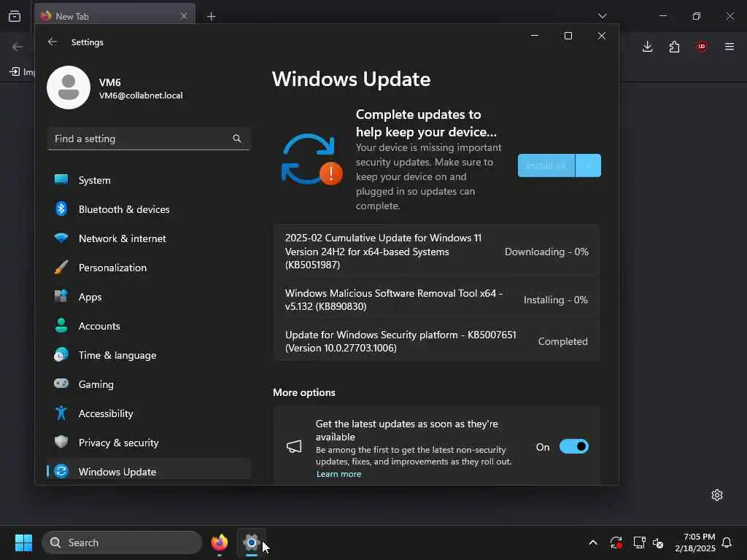The width and height of the screenshot is (747, 560).
Task: Click the Imp bookmark import button in Firefox
Action: tap(23, 72)
